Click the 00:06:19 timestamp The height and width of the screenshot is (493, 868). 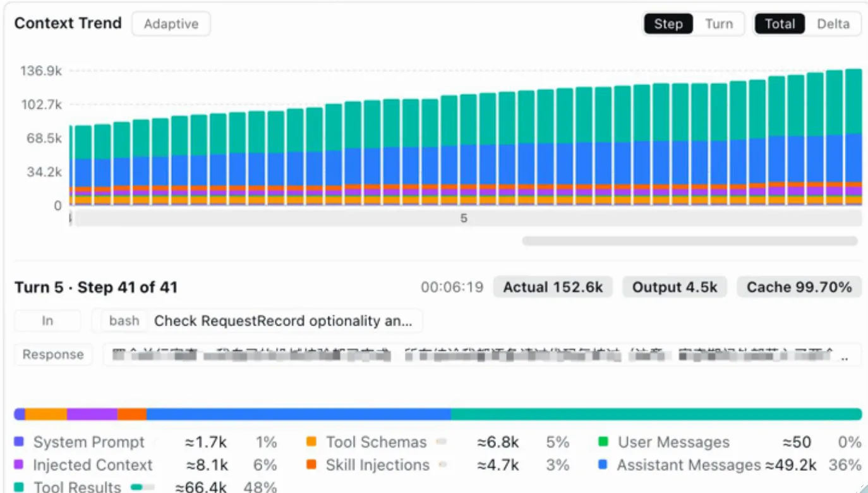click(x=452, y=288)
